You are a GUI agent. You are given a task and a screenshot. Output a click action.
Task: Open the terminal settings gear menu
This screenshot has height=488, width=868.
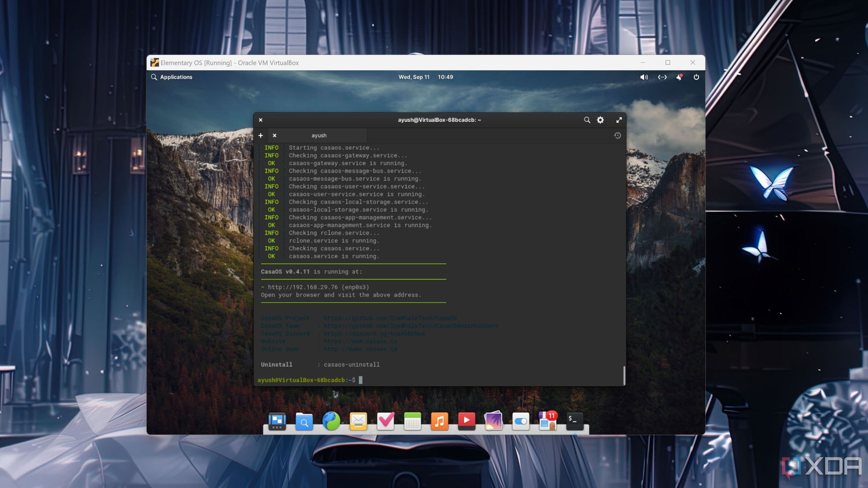601,120
